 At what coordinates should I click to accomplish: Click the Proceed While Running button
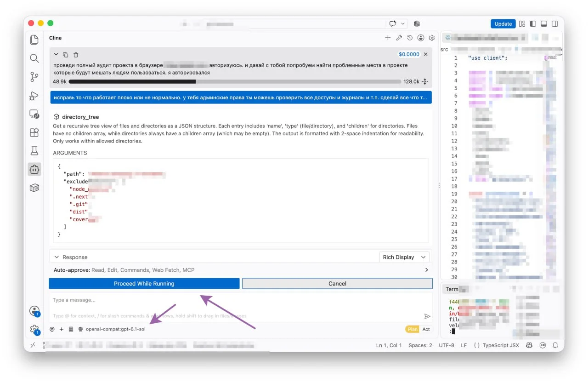tap(144, 284)
